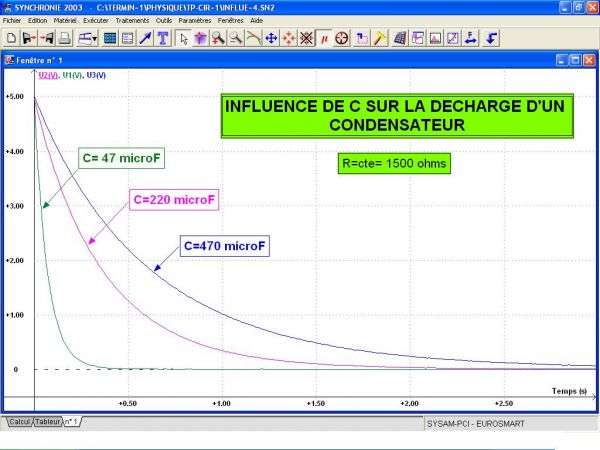Screen dimensions: 600x450
Task: Click the zoom out magnifier icon
Action: pyautogui.click(x=236, y=38)
